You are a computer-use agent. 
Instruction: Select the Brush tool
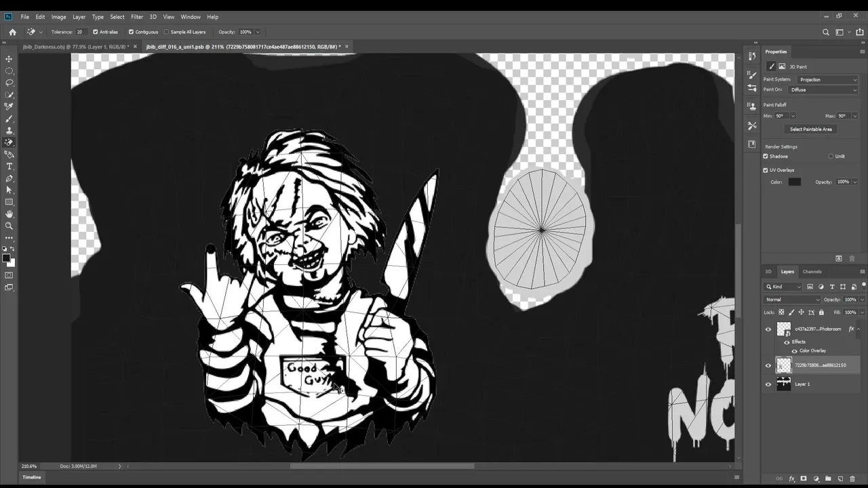click(9, 119)
